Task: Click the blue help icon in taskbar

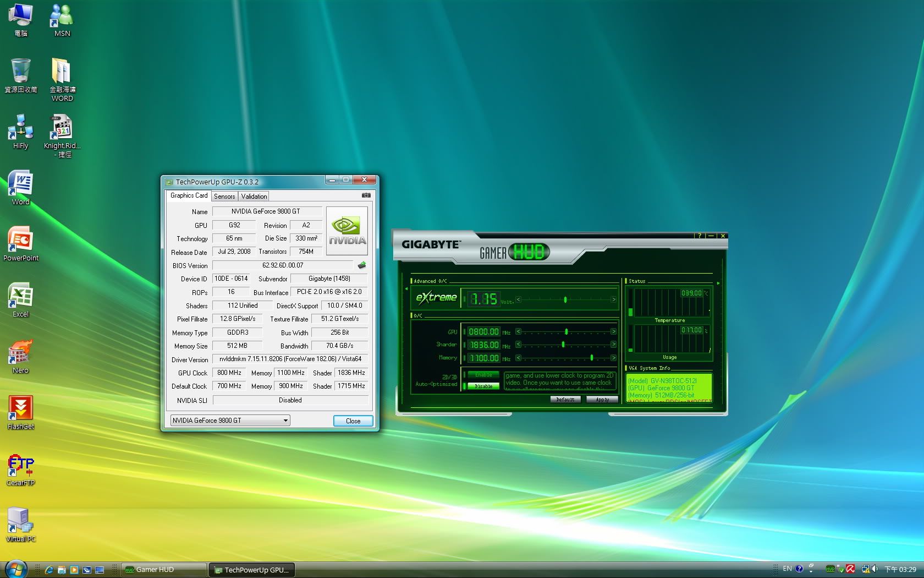Action: [x=799, y=569]
